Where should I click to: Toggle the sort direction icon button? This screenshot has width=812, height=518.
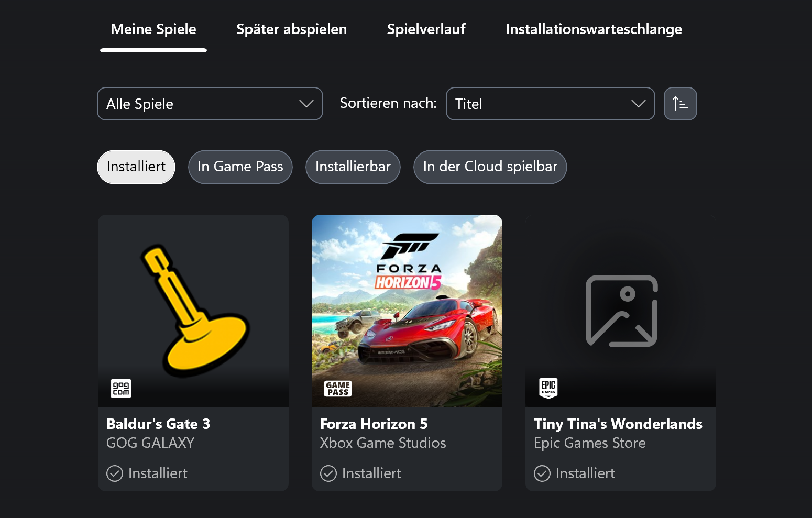pyautogui.click(x=680, y=104)
